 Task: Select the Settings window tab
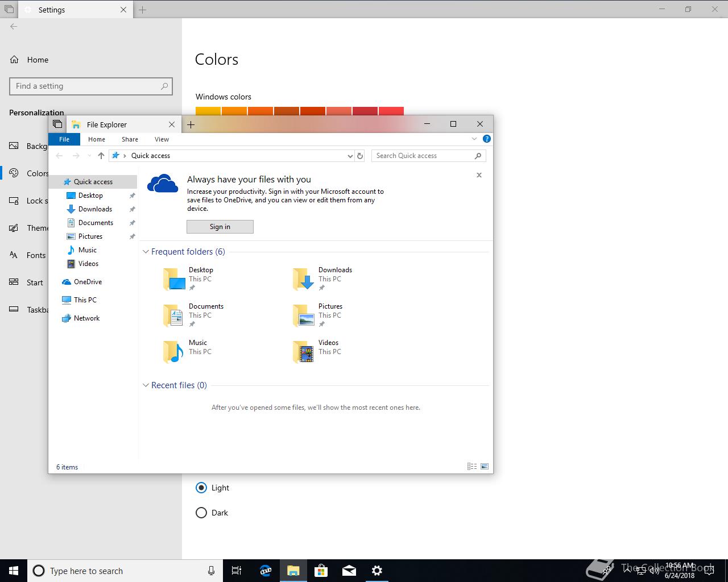(75, 10)
